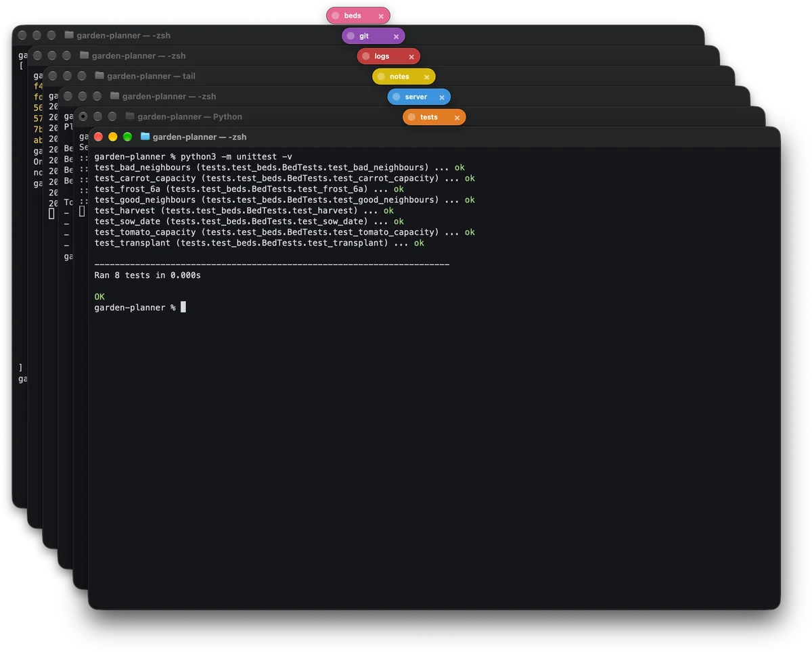Click the pink dot on the beds tag
The height and width of the screenshot is (652, 812).
coord(336,16)
